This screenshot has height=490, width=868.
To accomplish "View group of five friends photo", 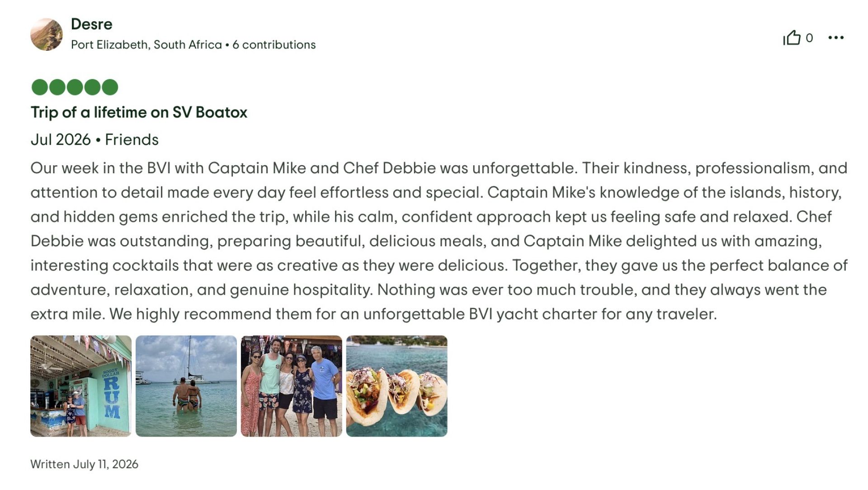I will [292, 386].
